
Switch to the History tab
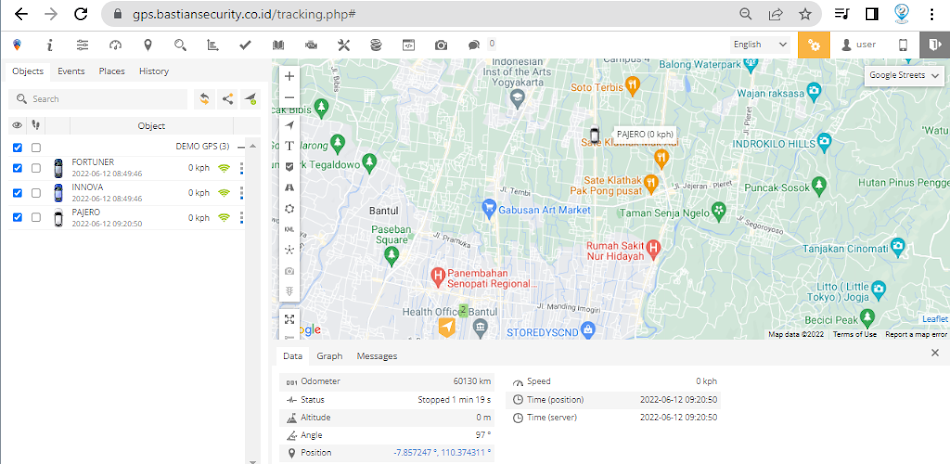pyautogui.click(x=154, y=71)
